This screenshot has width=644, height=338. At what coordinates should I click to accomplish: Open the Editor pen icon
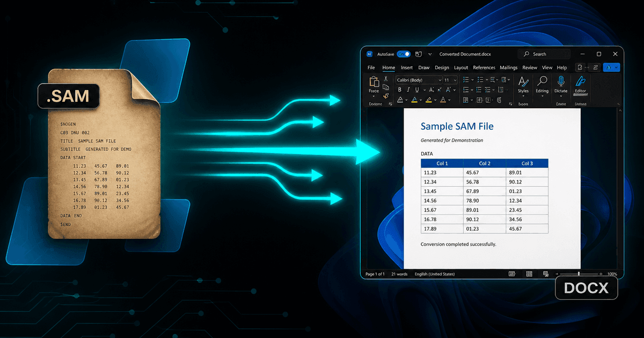580,81
